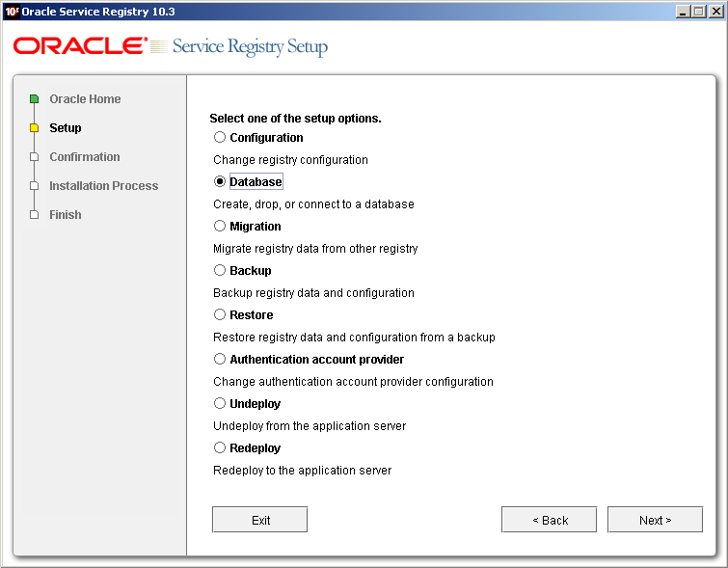Click 'Redeploy to the application server' text
Viewport: 728px width, 568px height.
tap(302, 471)
